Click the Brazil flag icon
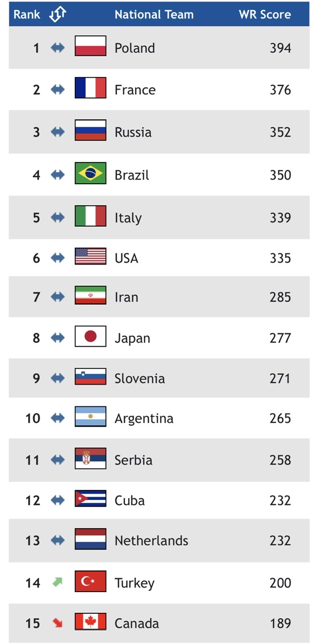Screen dimensions: 321x644 click(x=90, y=174)
